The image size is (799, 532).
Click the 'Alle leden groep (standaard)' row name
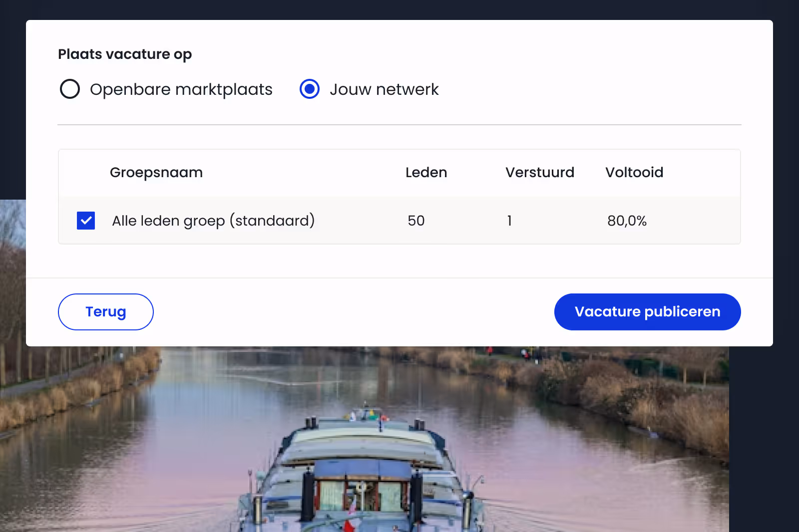[213, 221]
